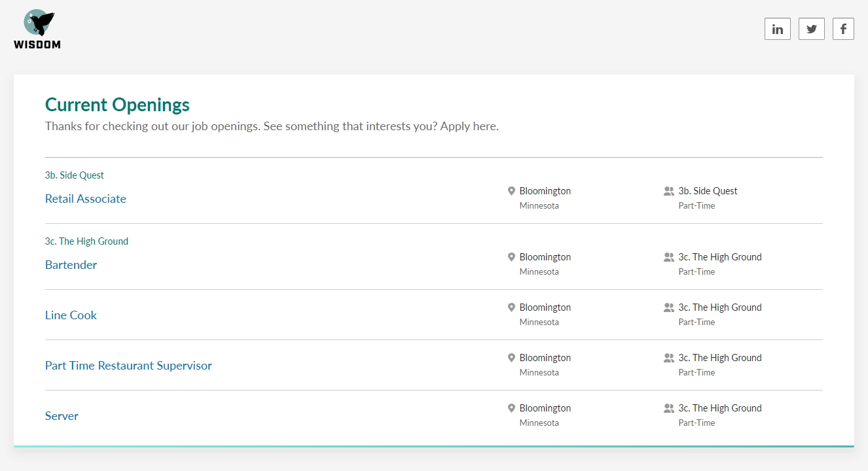View the Line Cook job posting

click(71, 315)
